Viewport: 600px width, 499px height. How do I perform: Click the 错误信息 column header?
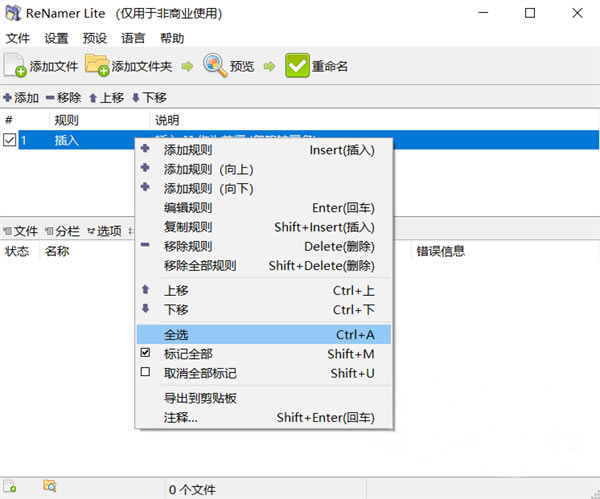coord(505,251)
